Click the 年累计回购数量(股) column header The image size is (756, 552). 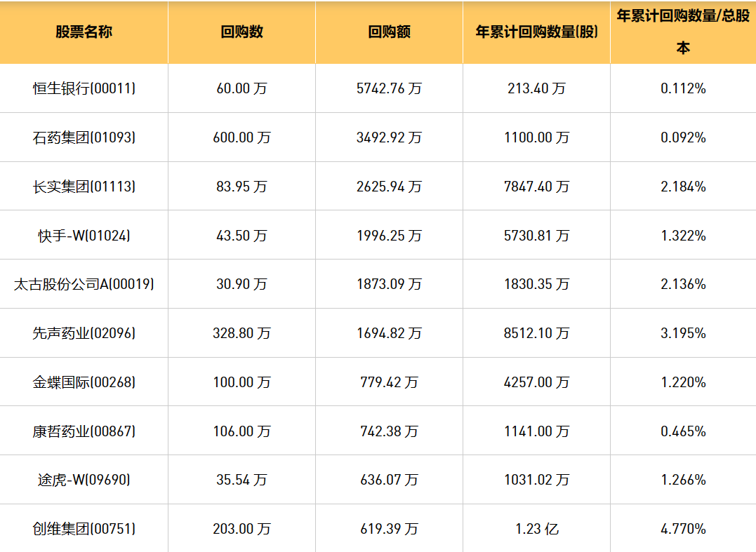[536, 32]
